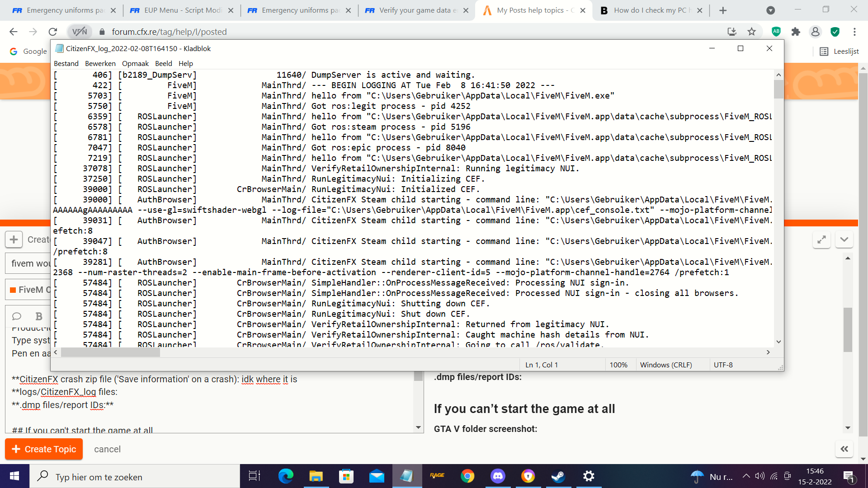
Task: Open Kladblok notepad on taskbar
Action: coord(407,476)
